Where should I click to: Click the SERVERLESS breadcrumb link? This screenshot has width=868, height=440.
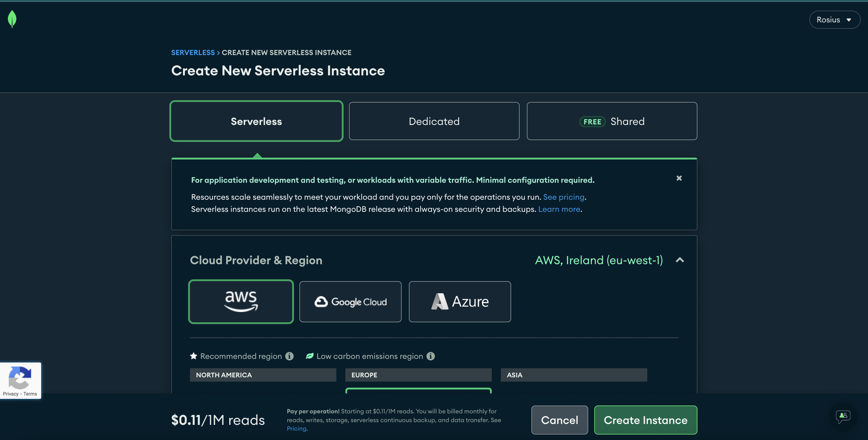193,53
